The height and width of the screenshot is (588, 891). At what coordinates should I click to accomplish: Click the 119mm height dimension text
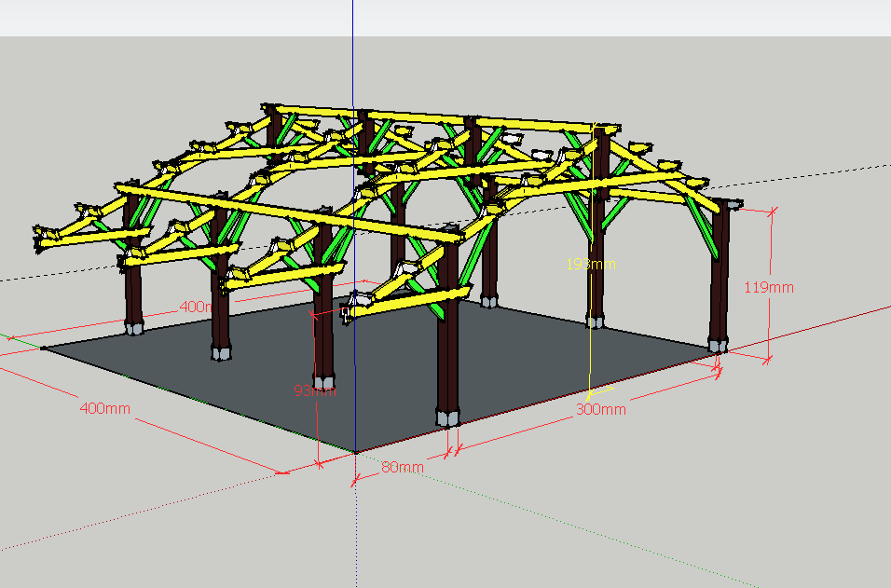pyautogui.click(x=769, y=288)
